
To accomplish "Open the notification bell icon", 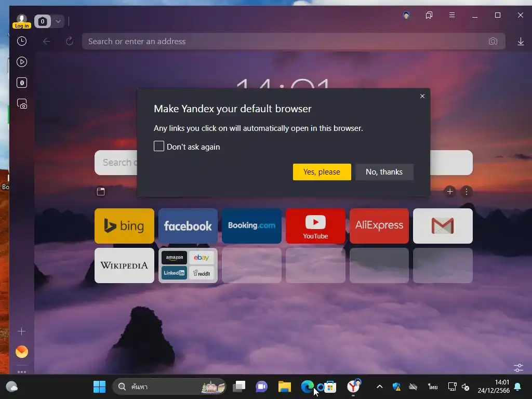I will point(518,387).
